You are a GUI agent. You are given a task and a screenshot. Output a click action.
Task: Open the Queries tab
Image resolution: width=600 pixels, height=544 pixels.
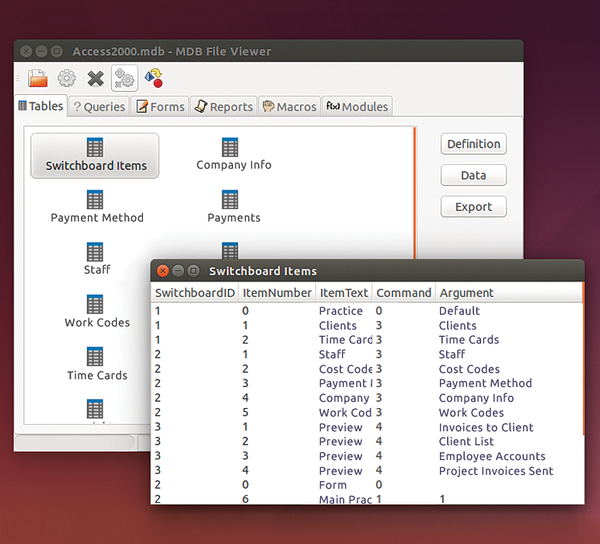click(x=99, y=107)
